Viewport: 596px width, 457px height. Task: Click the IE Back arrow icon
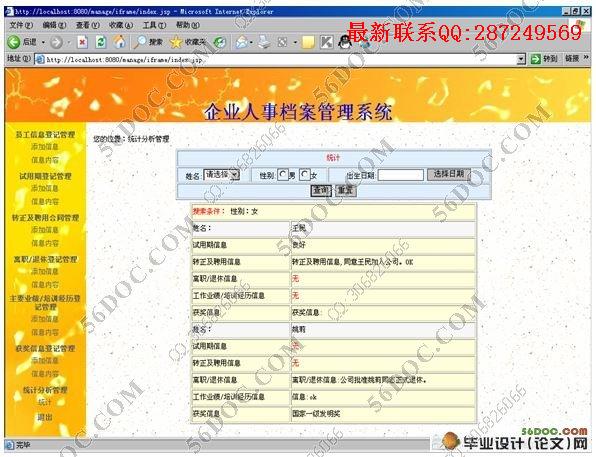click(x=14, y=41)
